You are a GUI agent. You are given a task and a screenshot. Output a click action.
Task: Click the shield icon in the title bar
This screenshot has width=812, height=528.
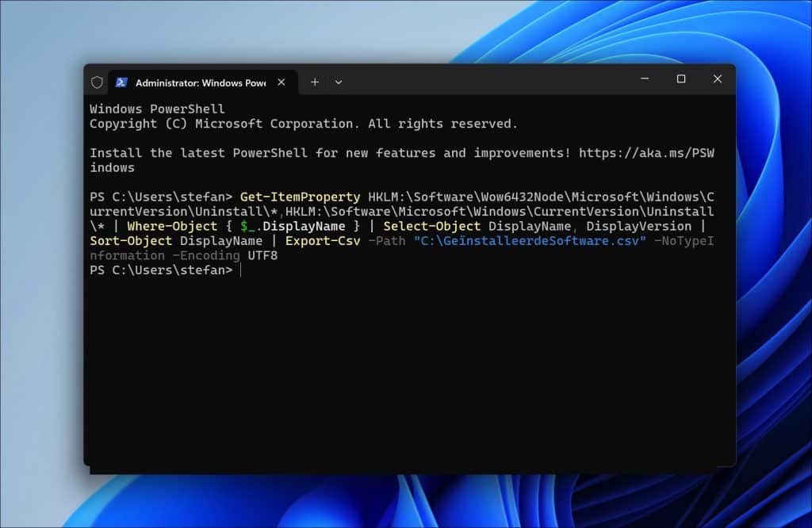[97, 82]
